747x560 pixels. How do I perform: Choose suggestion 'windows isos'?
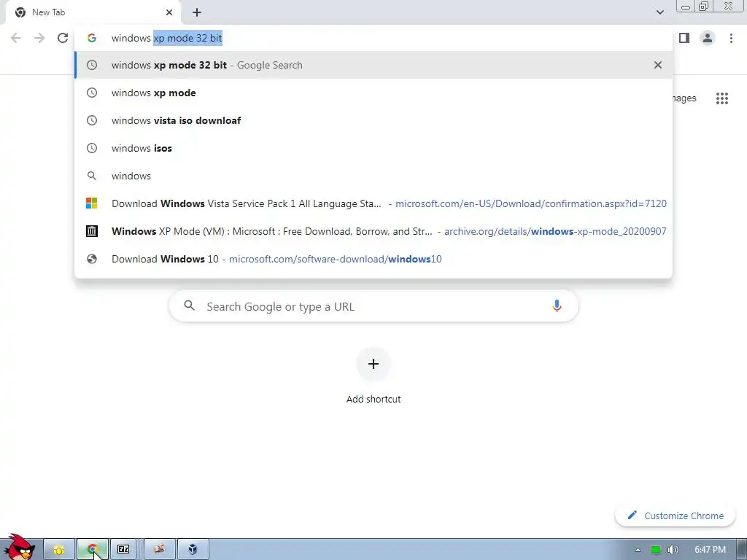pos(373,148)
